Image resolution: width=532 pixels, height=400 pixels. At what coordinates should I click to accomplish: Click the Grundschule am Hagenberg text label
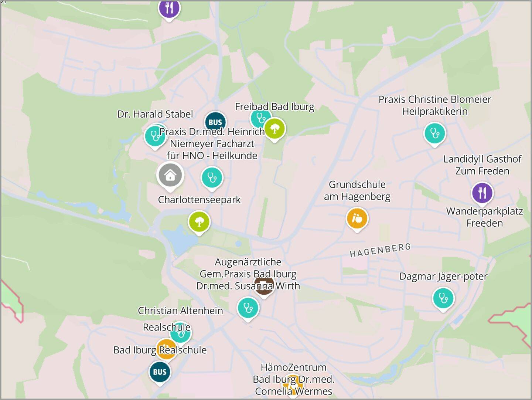tap(357, 190)
